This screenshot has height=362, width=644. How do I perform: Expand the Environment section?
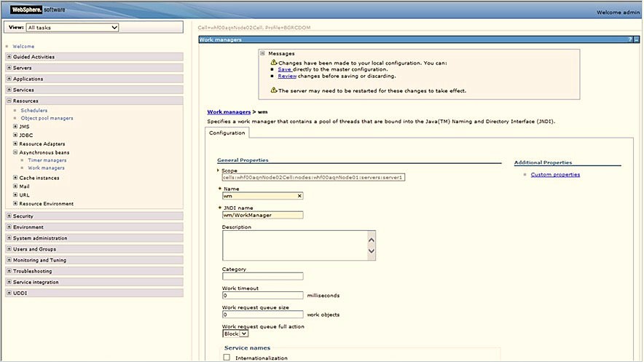pyautogui.click(x=9, y=227)
